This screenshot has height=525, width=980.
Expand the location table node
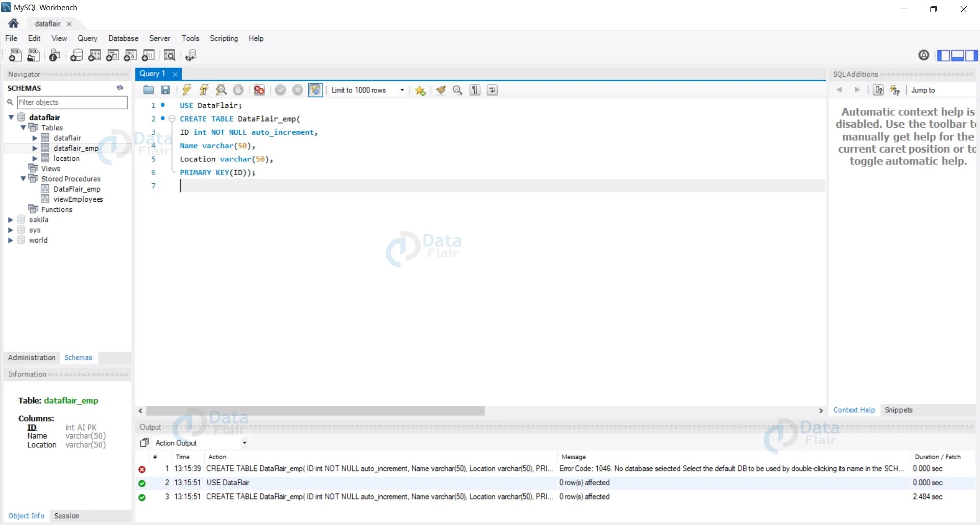(x=35, y=158)
